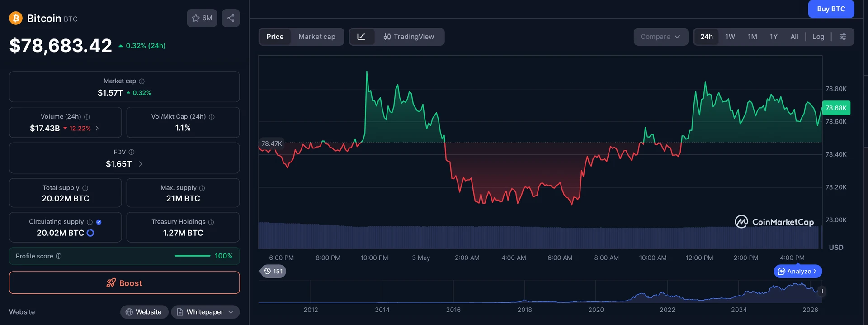This screenshot has width=868, height=325.
Task: Click the Profile score progress bar
Action: (192, 256)
